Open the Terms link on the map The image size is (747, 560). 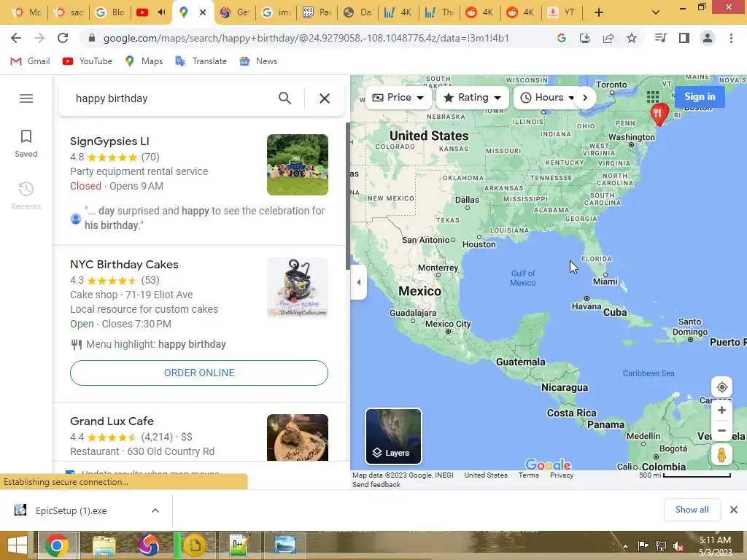(528, 475)
